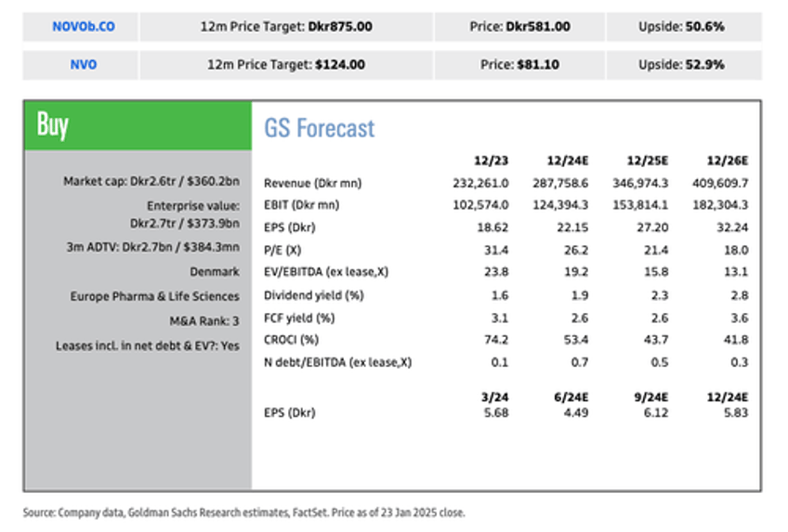Select Market cap Dkr2.6tr / $360.2bn line
Viewport: 788px width, 532px height.
(x=151, y=181)
